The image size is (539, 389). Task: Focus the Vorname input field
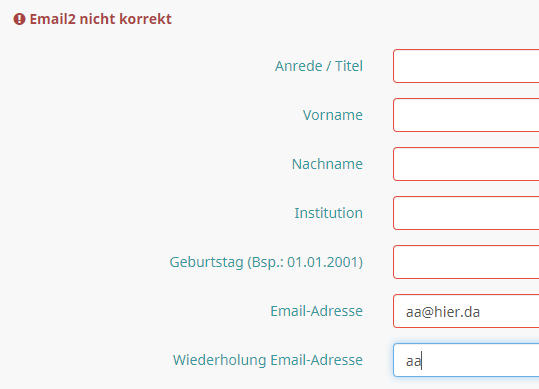click(x=466, y=115)
